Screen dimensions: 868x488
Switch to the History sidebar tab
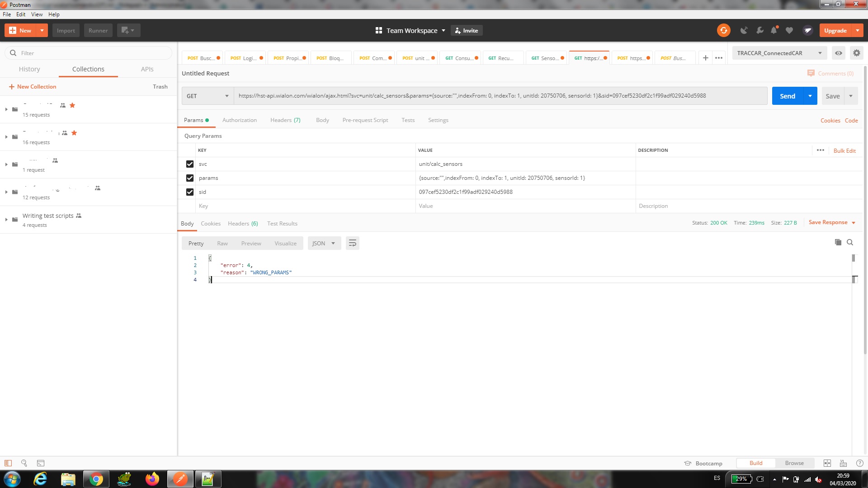[x=29, y=69]
